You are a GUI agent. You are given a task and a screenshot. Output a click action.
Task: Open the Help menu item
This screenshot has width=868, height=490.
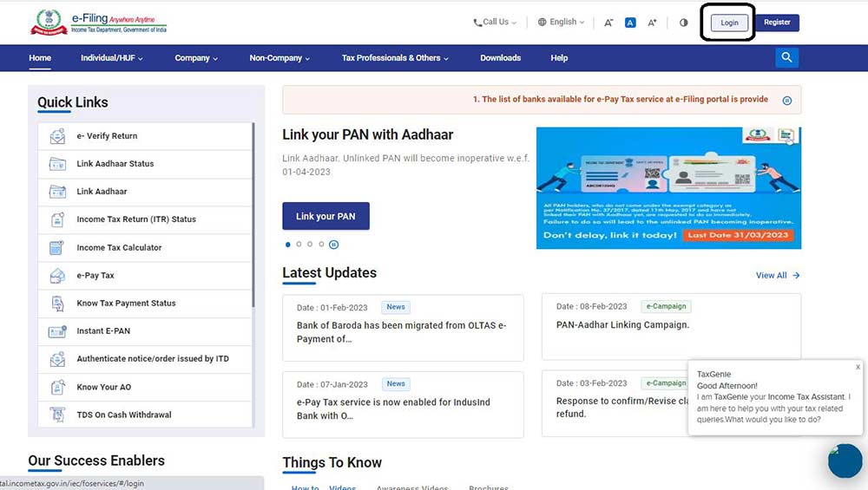coord(559,58)
